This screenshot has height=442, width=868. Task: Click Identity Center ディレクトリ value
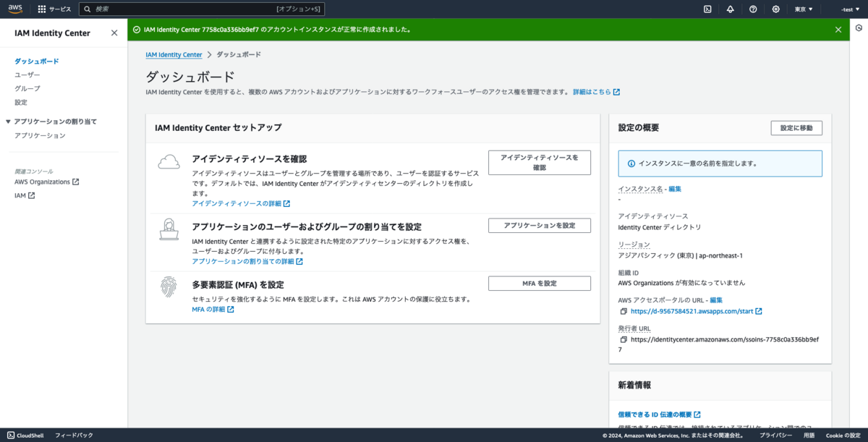660,227
